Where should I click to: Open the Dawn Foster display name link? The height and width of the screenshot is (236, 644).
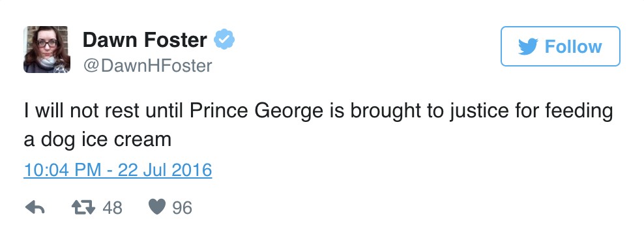[x=145, y=40]
